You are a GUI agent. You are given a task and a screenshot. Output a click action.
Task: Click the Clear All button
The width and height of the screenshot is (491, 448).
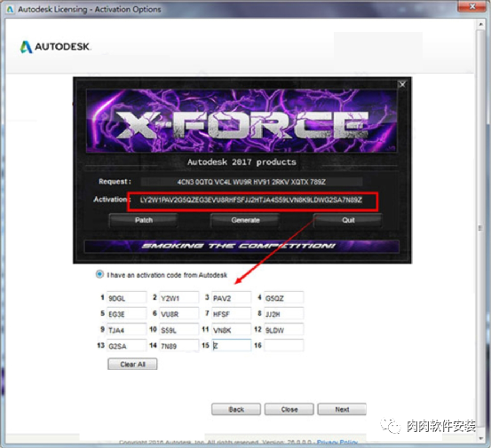(x=132, y=364)
